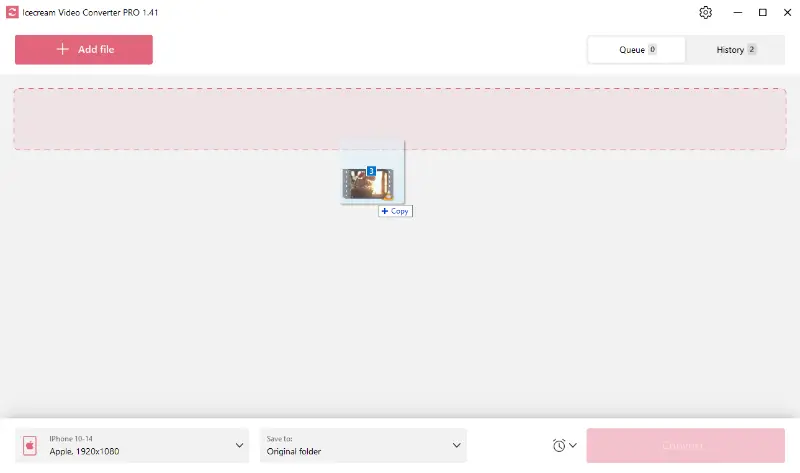Click the dragged video thumbnail

368,184
